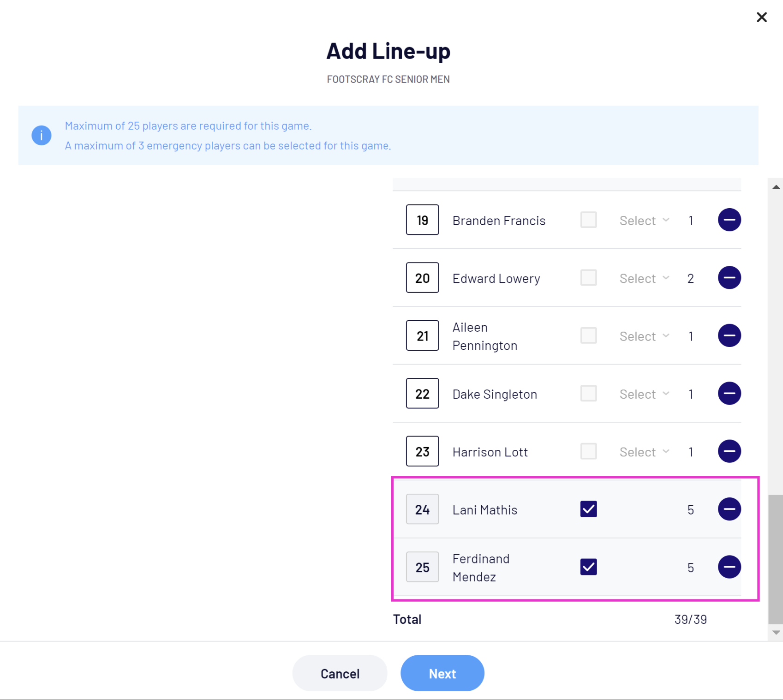Uncheck Ferdinand Mendez emergency checkbox
783x700 pixels.
pyautogui.click(x=588, y=567)
